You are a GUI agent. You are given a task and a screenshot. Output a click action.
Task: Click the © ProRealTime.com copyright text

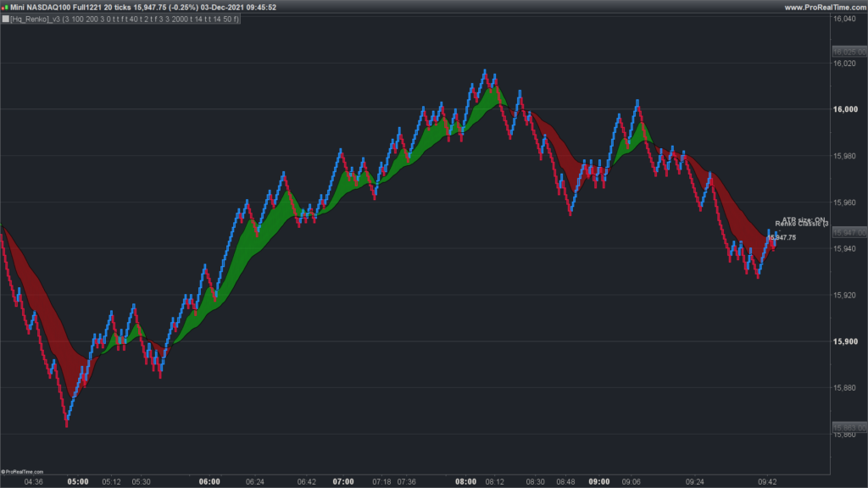[x=22, y=472]
